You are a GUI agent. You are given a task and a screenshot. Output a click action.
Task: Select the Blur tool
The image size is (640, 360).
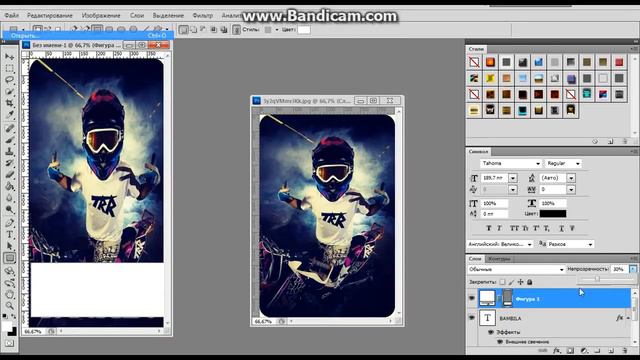click(x=9, y=198)
